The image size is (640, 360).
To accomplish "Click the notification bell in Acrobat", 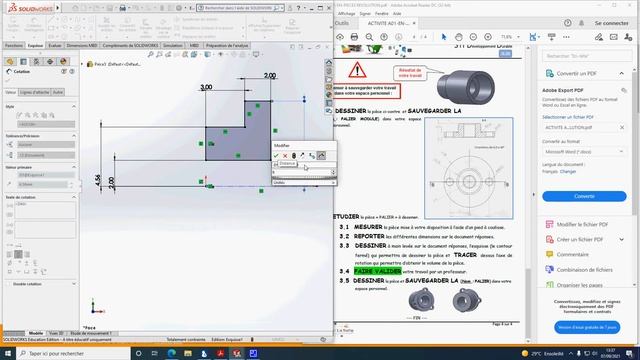I will click(582, 23).
